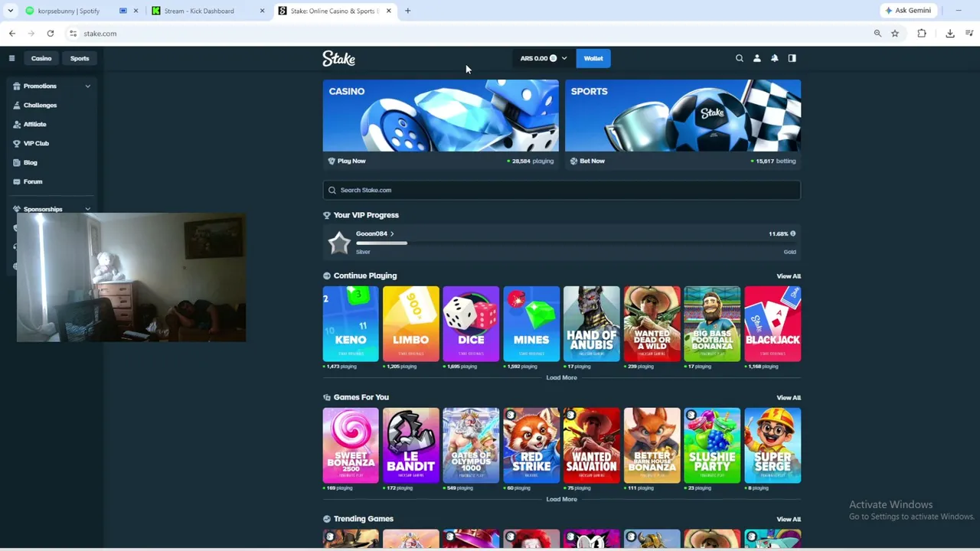This screenshot has width=980, height=551.
Task: Click the Promotions gift icon
Action: click(x=16, y=86)
